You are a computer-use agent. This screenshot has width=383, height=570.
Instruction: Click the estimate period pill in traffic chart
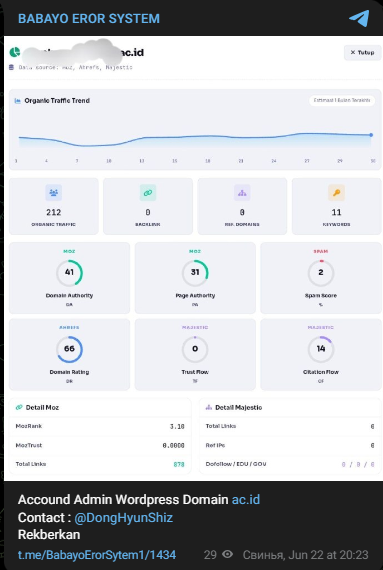coord(342,100)
